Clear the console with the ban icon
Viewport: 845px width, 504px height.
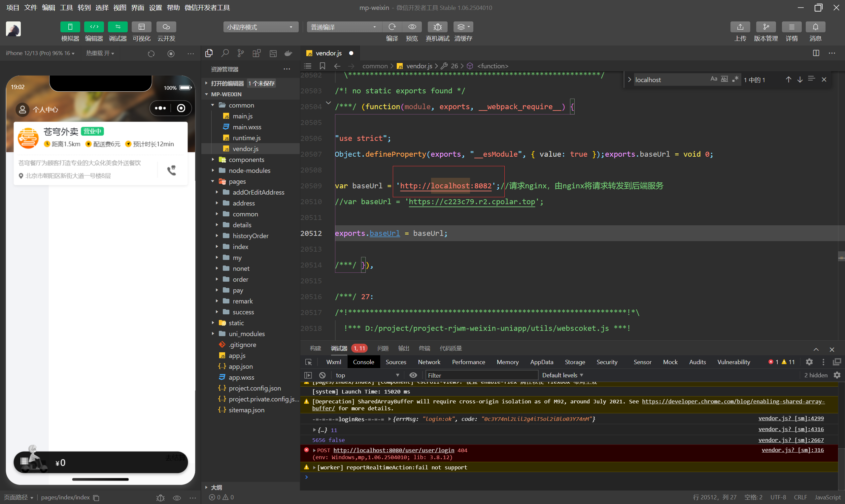coord(322,375)
